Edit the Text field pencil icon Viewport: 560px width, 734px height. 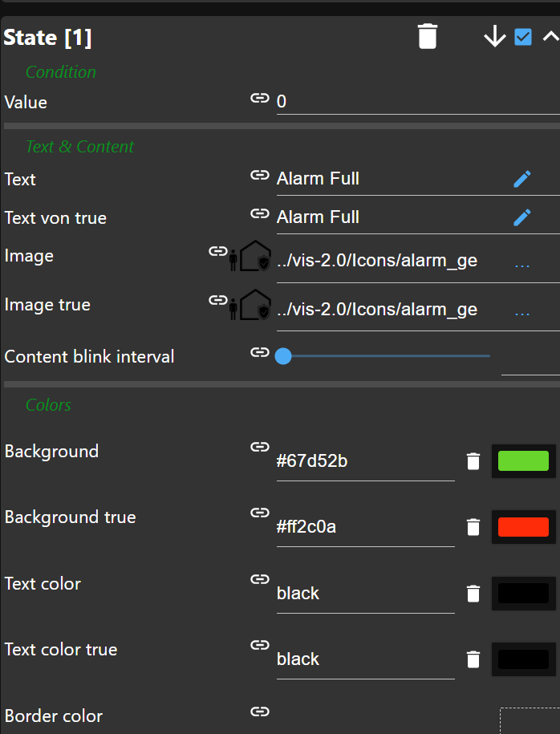(x=522, y=179)
